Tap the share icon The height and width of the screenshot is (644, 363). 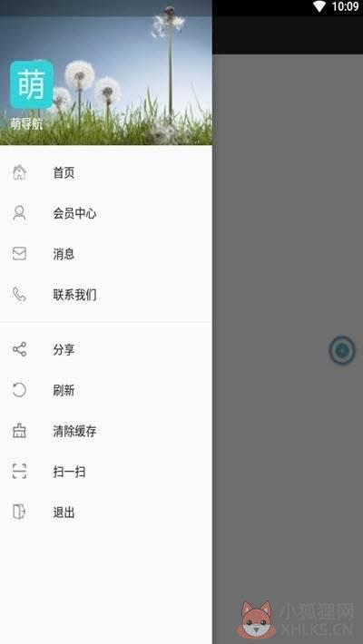[x=19, y=349]
